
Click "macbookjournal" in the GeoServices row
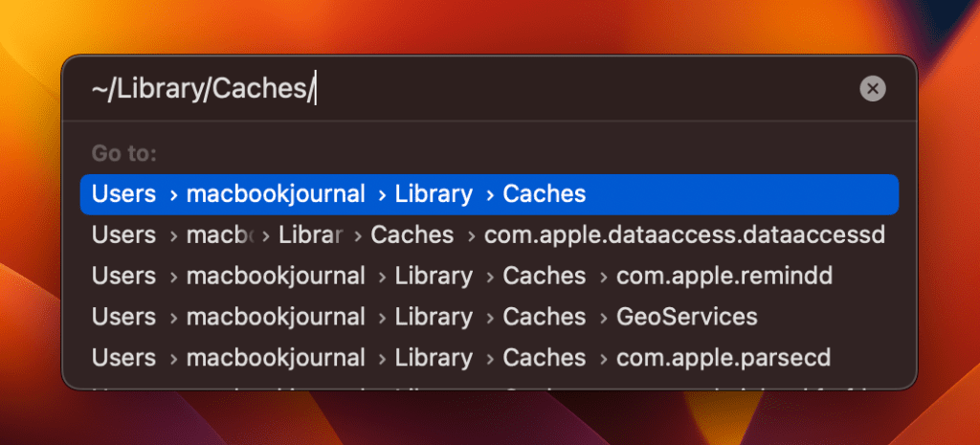[x=276, y=317]
